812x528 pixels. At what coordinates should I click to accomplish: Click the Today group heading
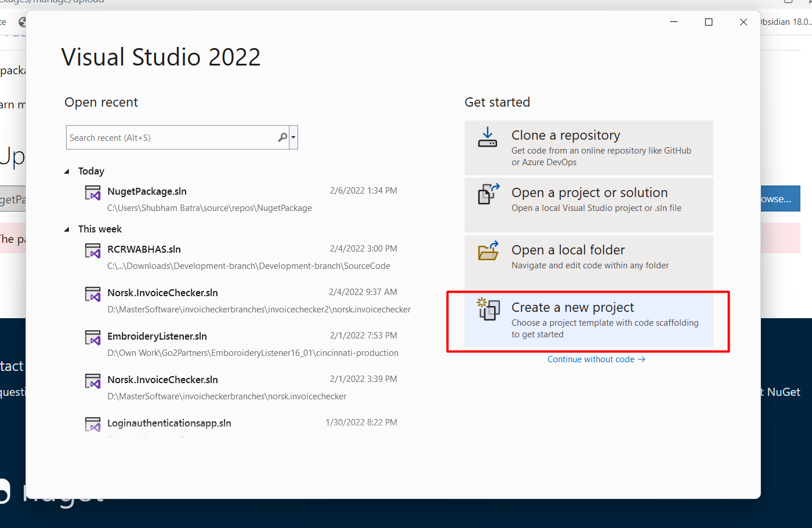[x=91, y=171]
